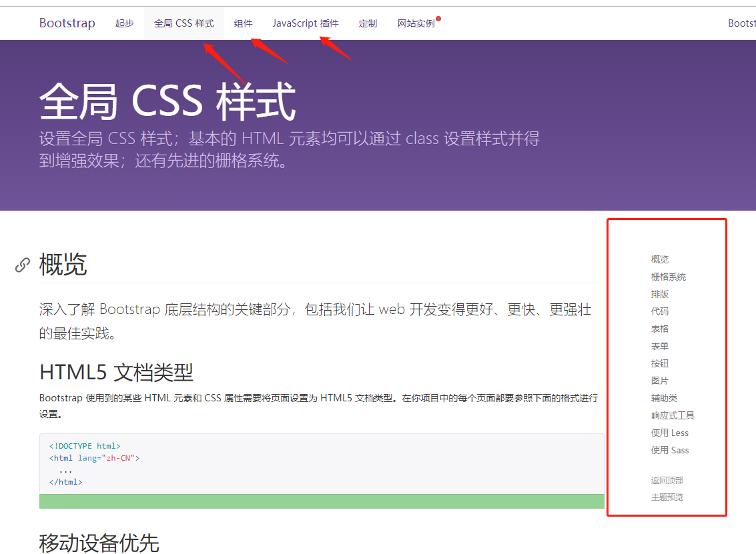
Task: Open the JavaScript 插件 navigation item
Action: click(305, 23)
